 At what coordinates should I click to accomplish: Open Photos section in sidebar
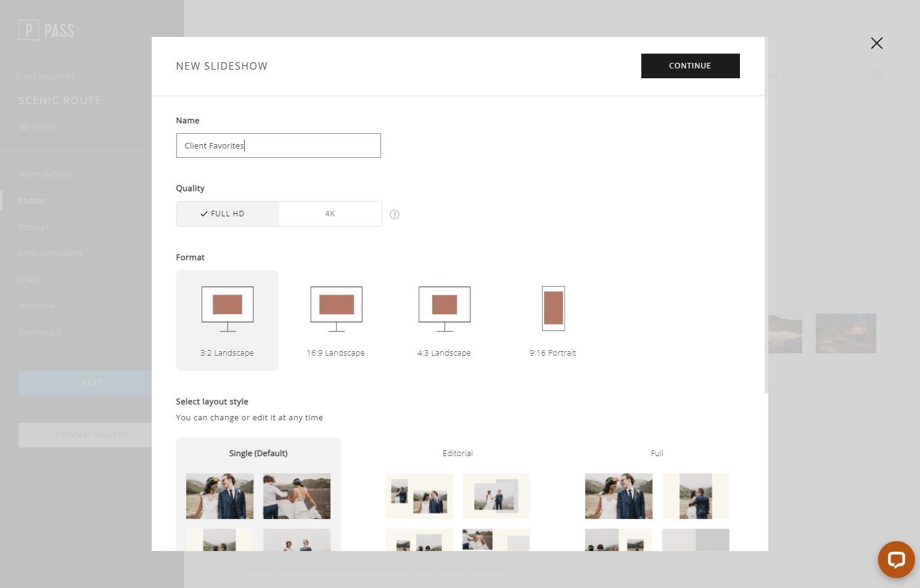tap(32, 201)
